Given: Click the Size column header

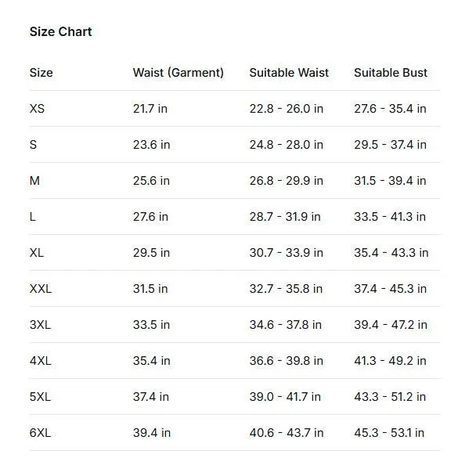Looking at the screenshot, I should [x=41, y=73].
